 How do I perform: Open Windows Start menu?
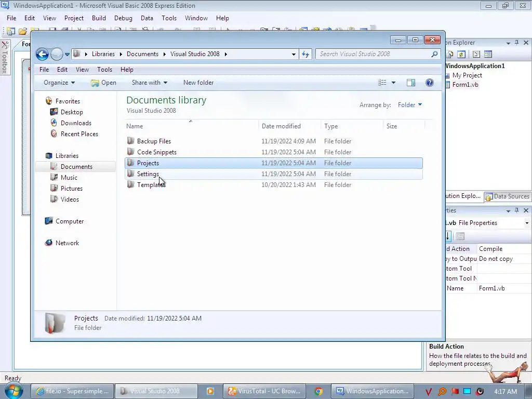14,391
